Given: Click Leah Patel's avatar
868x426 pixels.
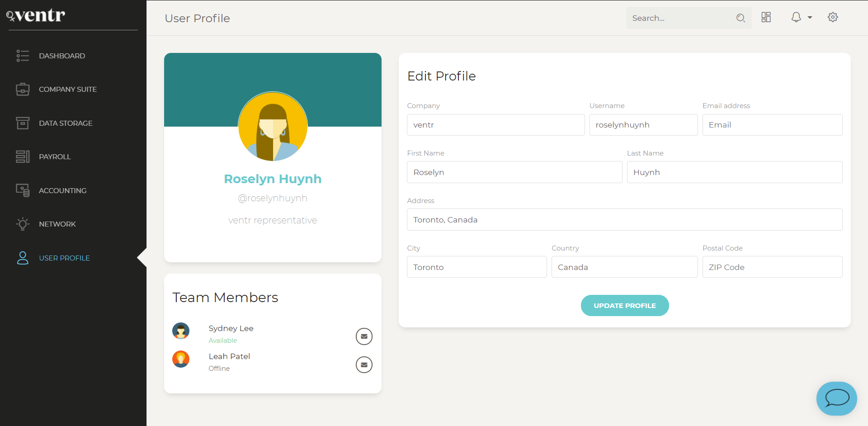Looking at the screenshot, I should point(181,359).
